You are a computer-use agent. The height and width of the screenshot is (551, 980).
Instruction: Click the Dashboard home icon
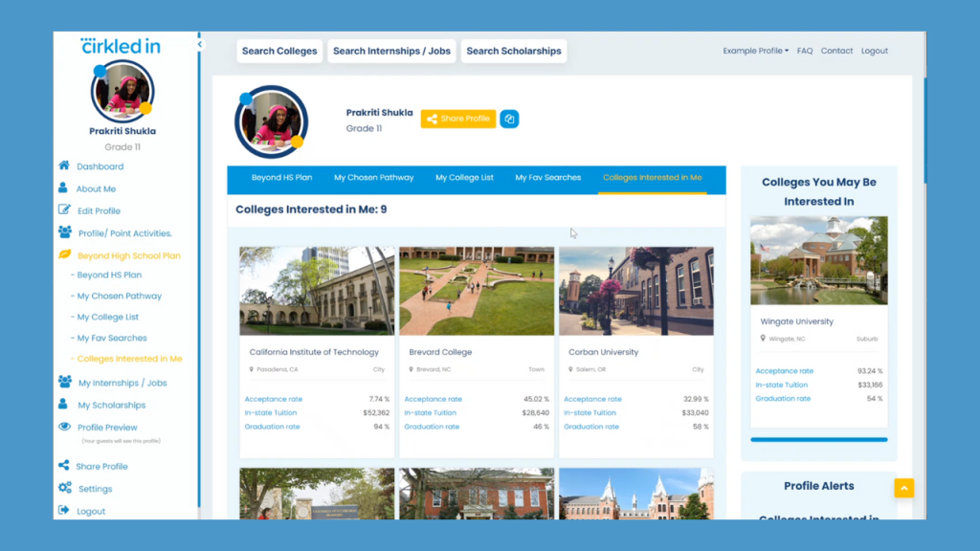(64, 165)
